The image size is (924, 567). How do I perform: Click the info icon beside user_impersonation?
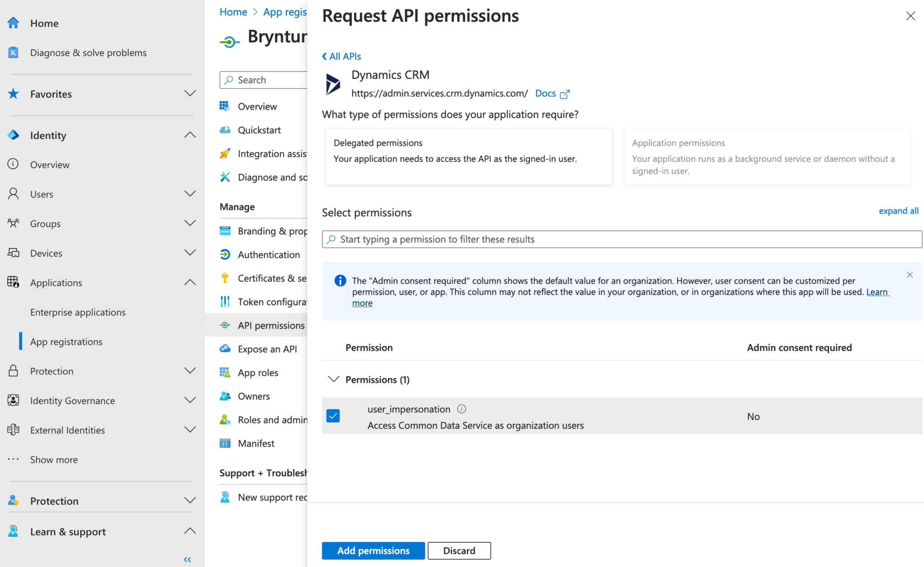tap(462, 409)
